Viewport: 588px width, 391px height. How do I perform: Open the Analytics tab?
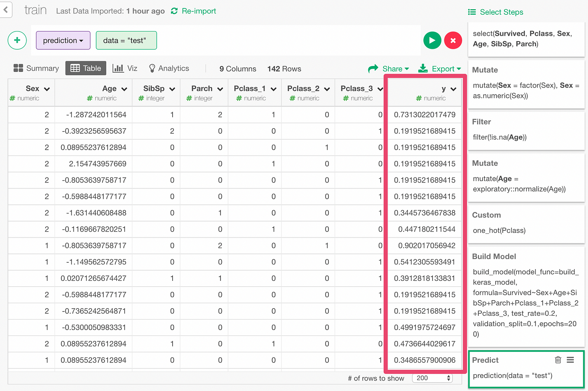click(168, 68)
